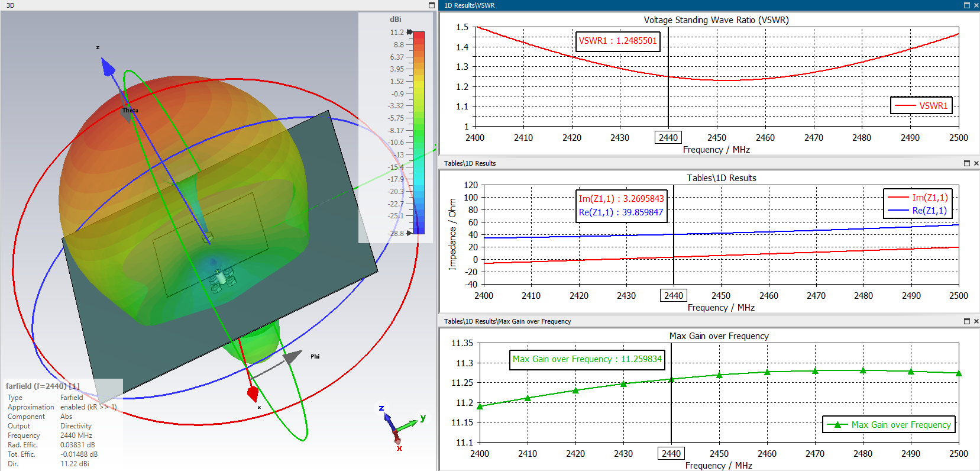Click the 2440 axis marker in VSWR plot
The height and width of the screenshot is (471, 980).
pyautogui.click(x=668, y=138)
